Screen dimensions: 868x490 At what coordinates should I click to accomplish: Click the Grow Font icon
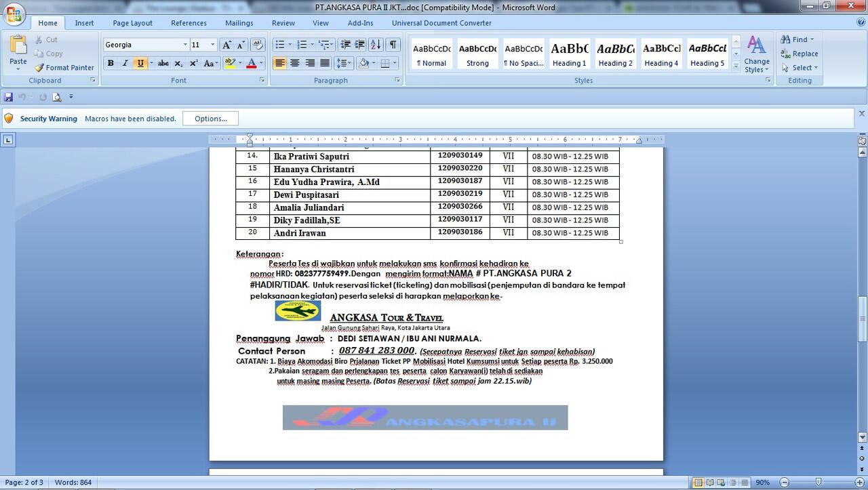pos(227,45)
